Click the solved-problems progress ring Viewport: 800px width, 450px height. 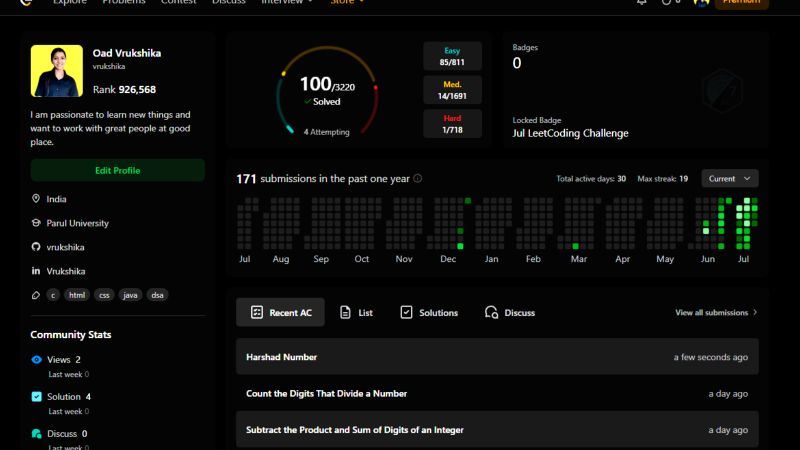pyautogui.click(x=327, y=91)
